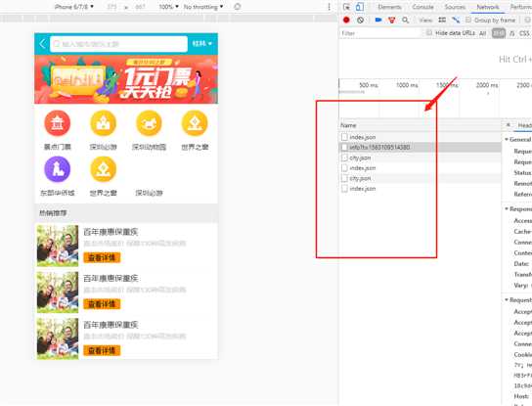Click the View label in network toolbar

(425, 20)
